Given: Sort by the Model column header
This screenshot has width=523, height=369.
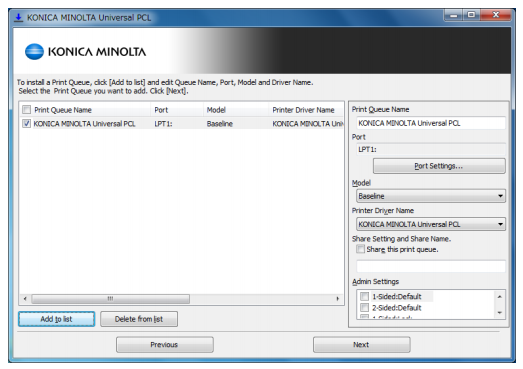Looking at the screenshot, I should coord(235,110).
